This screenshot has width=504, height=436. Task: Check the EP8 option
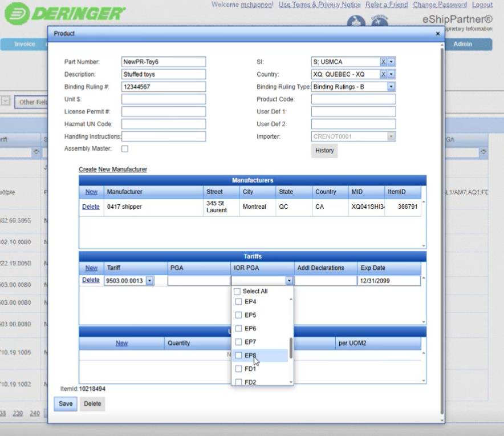239,356
